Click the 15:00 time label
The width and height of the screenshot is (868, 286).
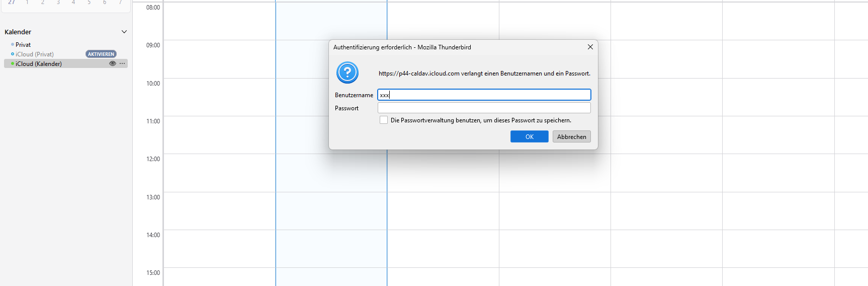[x=153, y=273]
